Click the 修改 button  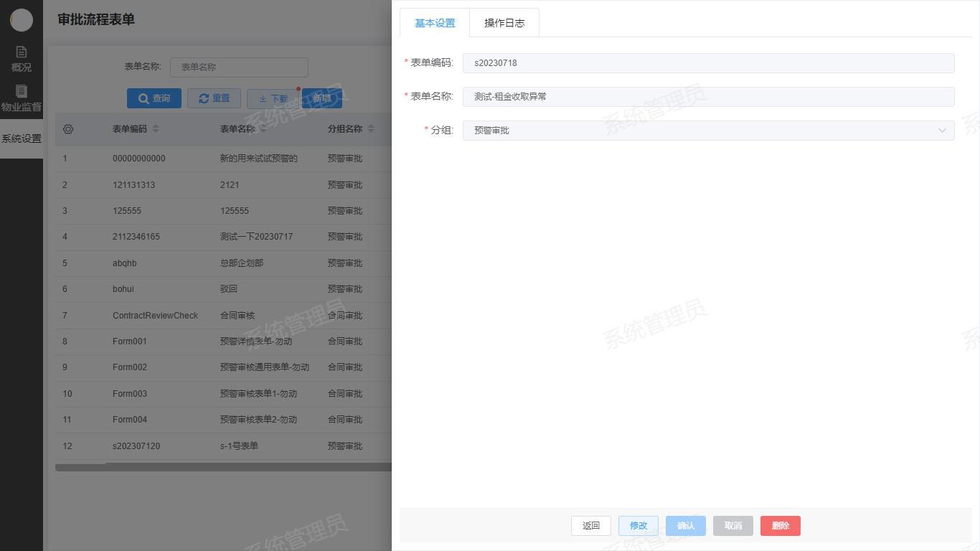(639, 526)
